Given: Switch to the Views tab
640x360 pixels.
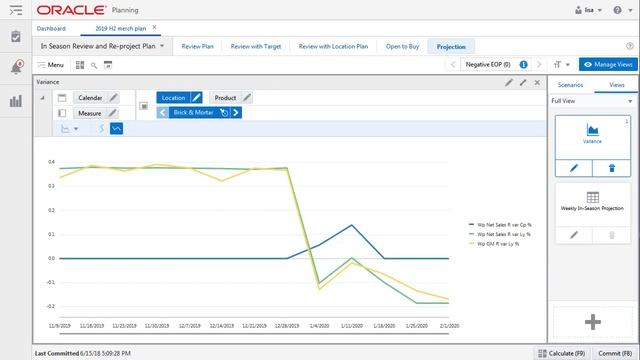Looking at the screenshot, I should (x=616, y=85).
